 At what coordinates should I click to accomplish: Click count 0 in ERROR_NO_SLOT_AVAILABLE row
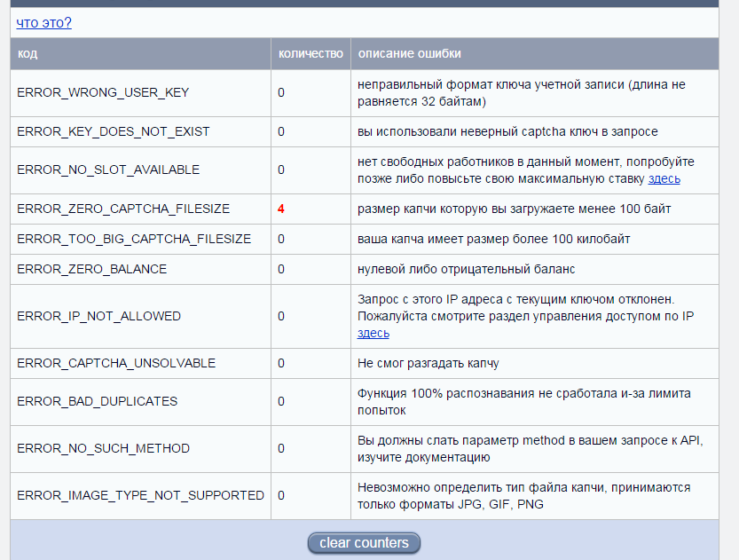[x=281, y=170]
